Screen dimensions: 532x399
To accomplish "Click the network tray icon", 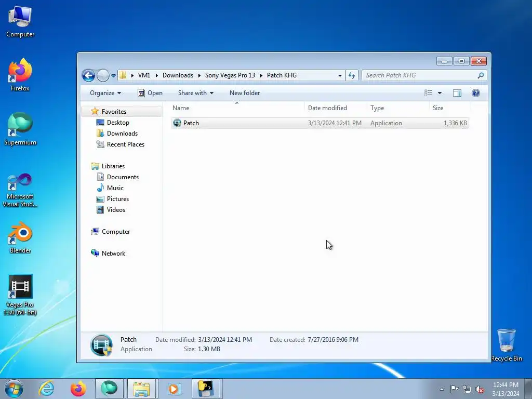I will (x=467, y=389).
